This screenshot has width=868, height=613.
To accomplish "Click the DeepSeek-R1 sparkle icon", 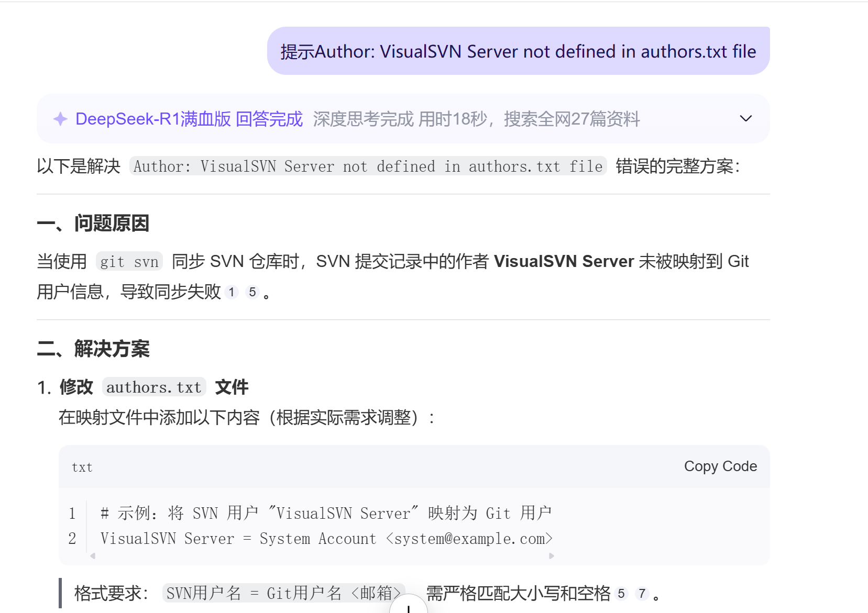I will [x=61, y=119].
